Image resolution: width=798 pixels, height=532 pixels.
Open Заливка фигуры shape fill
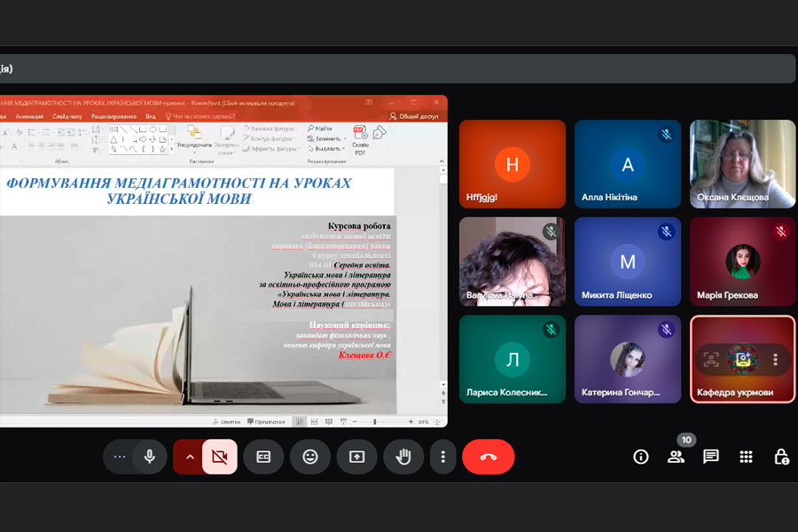pyautogui.click(x=270, y=129)
